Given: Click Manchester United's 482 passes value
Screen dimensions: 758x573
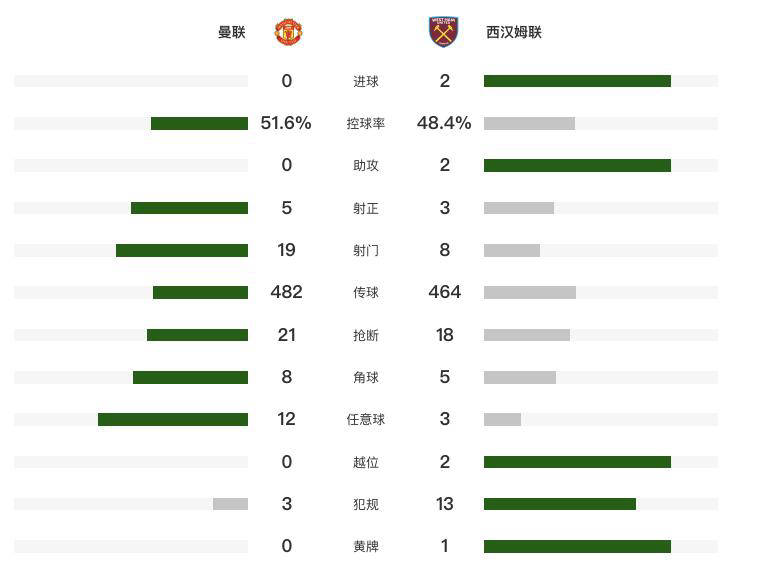Looking at the screenshot, I should tap(286, 292).
